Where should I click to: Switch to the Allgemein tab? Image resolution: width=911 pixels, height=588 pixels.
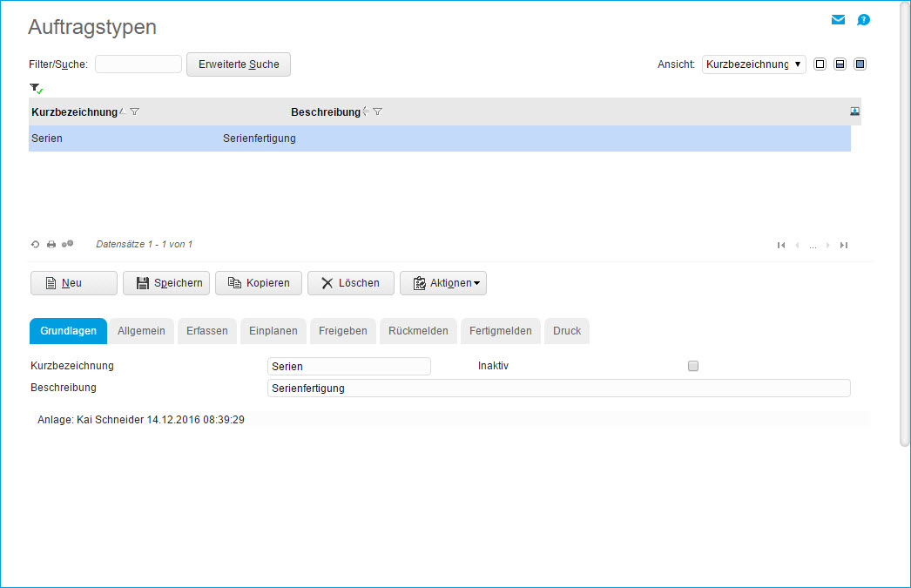point(141,331)
